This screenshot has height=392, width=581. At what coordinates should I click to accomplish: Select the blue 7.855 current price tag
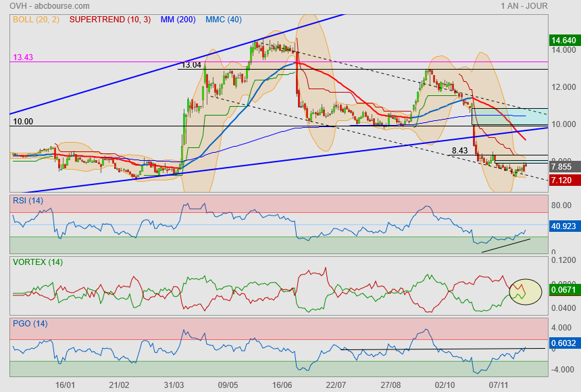point(562,167)
